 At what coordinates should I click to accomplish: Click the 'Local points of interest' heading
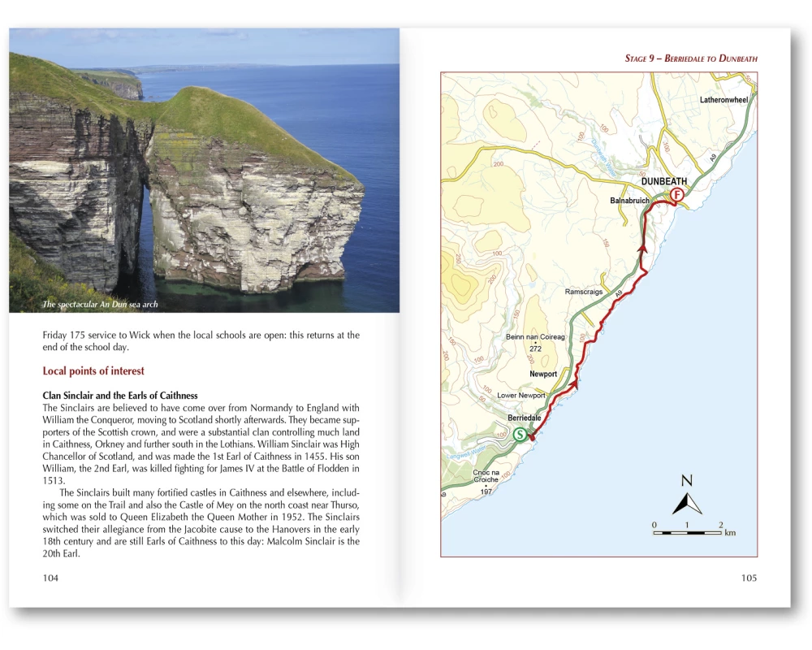click(x=93, y=371)
